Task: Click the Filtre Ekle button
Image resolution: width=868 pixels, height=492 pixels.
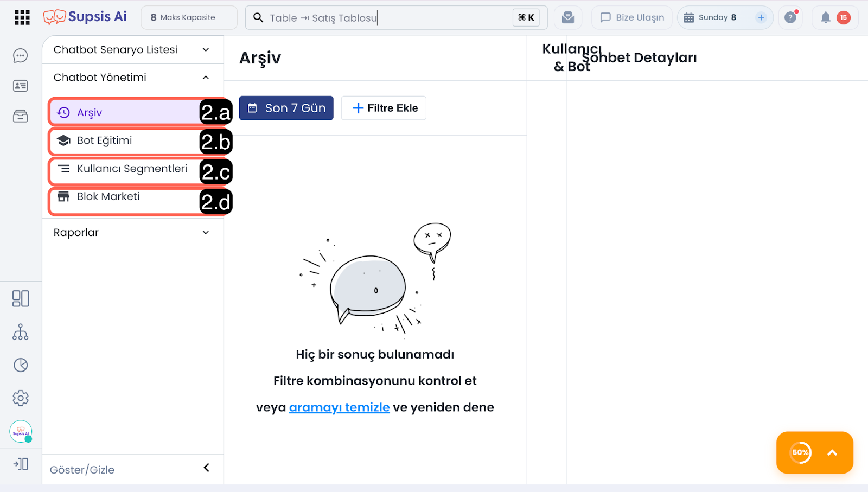Action: pyautogui.click(x=384, y=108)
